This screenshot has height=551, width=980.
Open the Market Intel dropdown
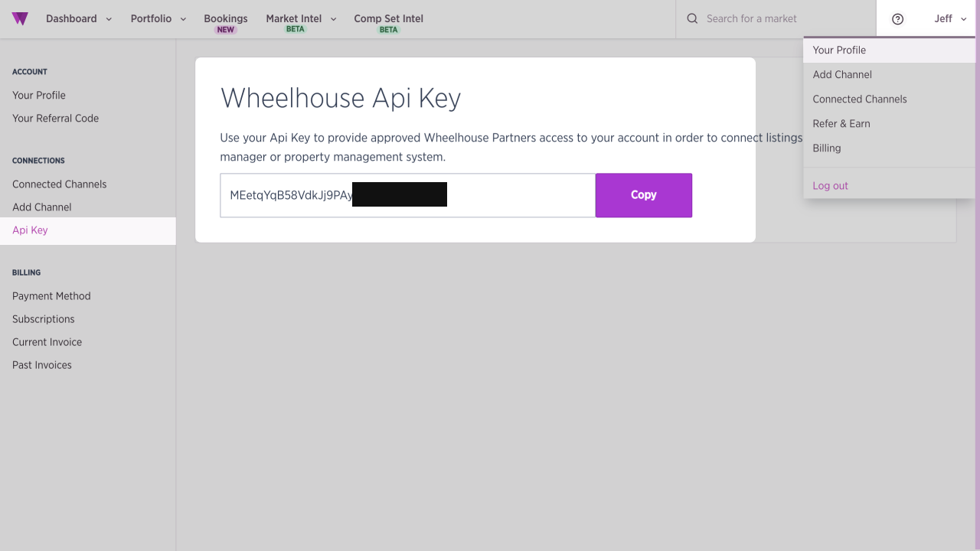pos(301,19)
